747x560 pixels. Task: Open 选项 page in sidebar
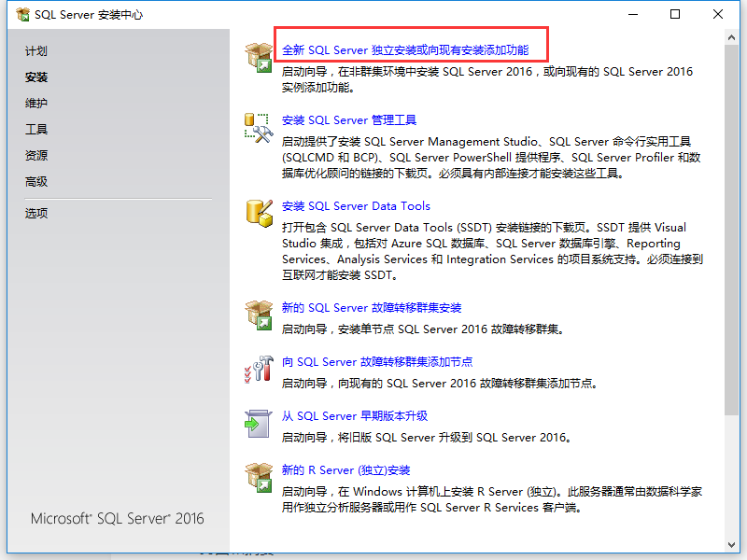[x=36, y=214]
